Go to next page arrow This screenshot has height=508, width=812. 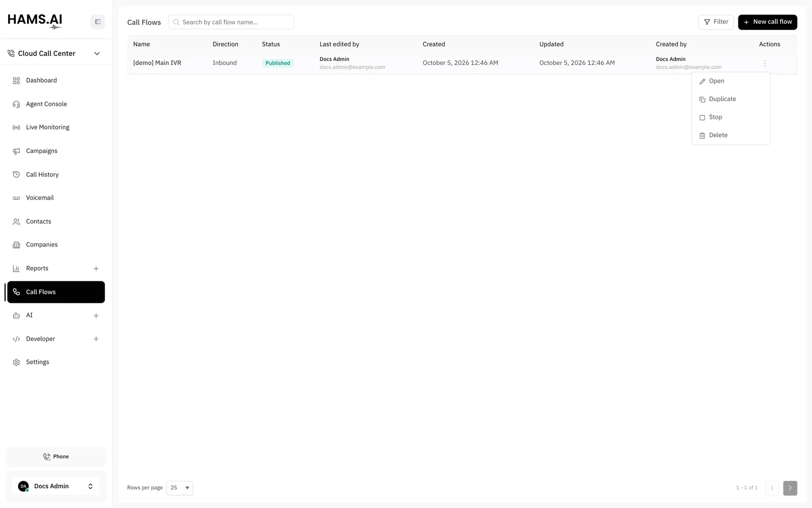click(x=790, y=488)
